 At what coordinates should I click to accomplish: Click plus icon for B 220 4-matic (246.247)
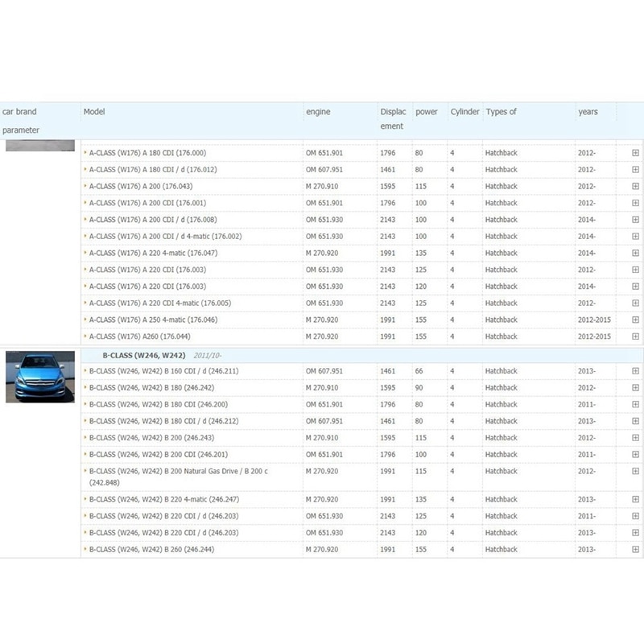(635, 499)
